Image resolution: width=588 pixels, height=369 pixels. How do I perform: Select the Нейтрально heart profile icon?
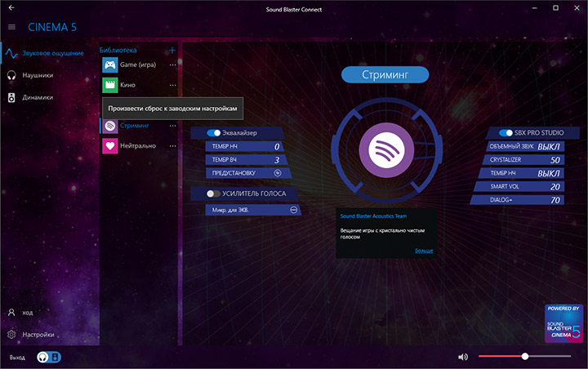click(110, 146)
